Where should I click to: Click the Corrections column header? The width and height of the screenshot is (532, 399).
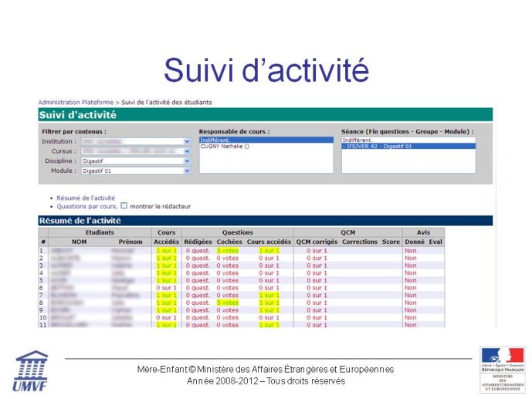pyautogui.click(x=360, y=242)
